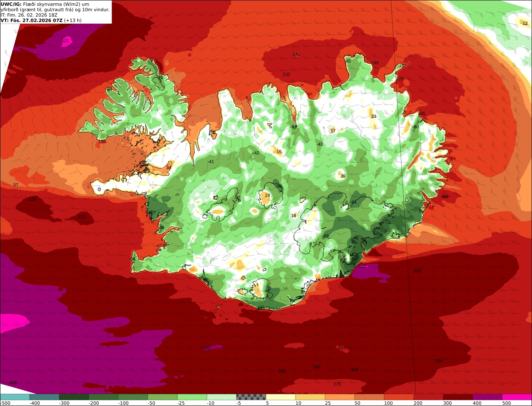Click the value -43 on the map
This screenshot has width=532, height=406.
320,144
